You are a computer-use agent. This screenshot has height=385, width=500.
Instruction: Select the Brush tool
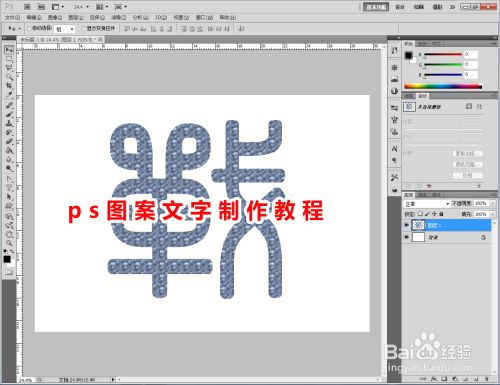point(9,114)
